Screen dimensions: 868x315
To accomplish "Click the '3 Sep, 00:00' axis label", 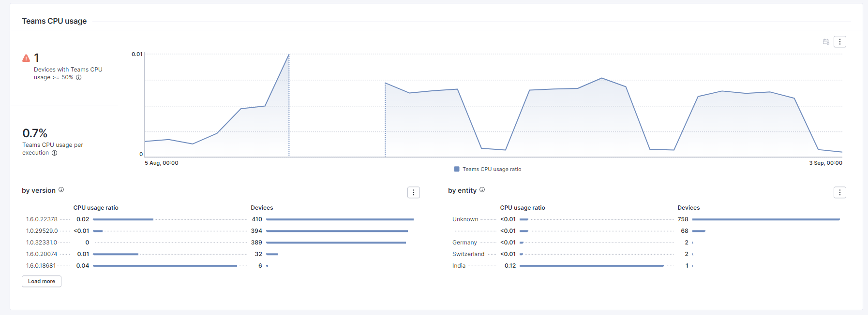I will pos(825,163).
